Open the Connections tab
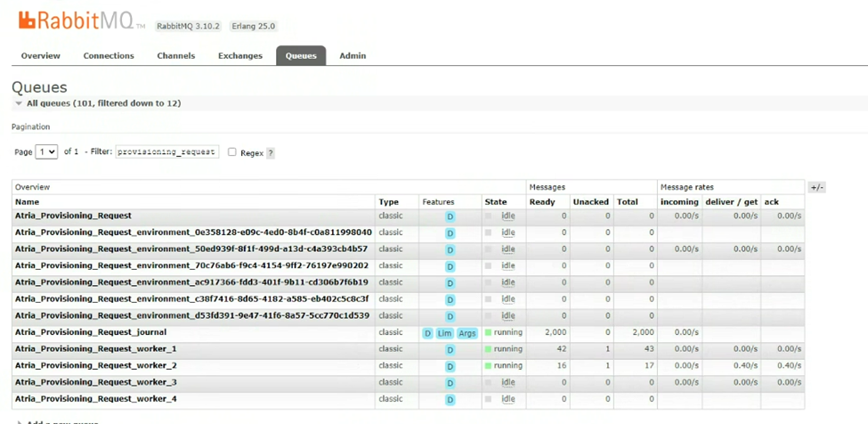 tap(109, 56)
